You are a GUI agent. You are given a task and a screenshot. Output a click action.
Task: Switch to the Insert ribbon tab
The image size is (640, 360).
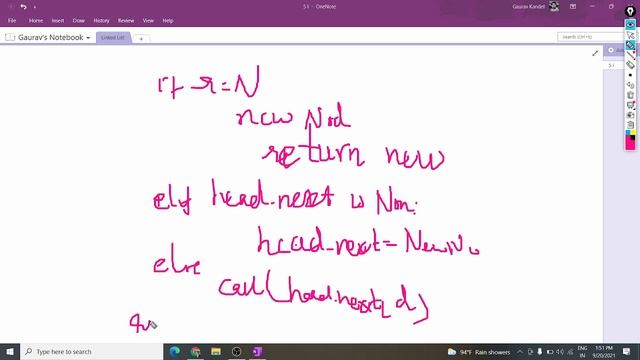tap(58, 20)
